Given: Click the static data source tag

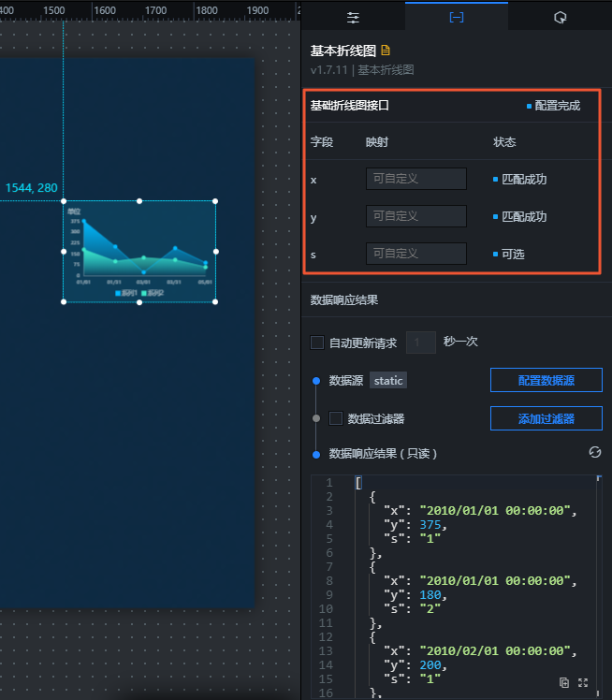Looking at the screenshot, I should coord(388,380).
